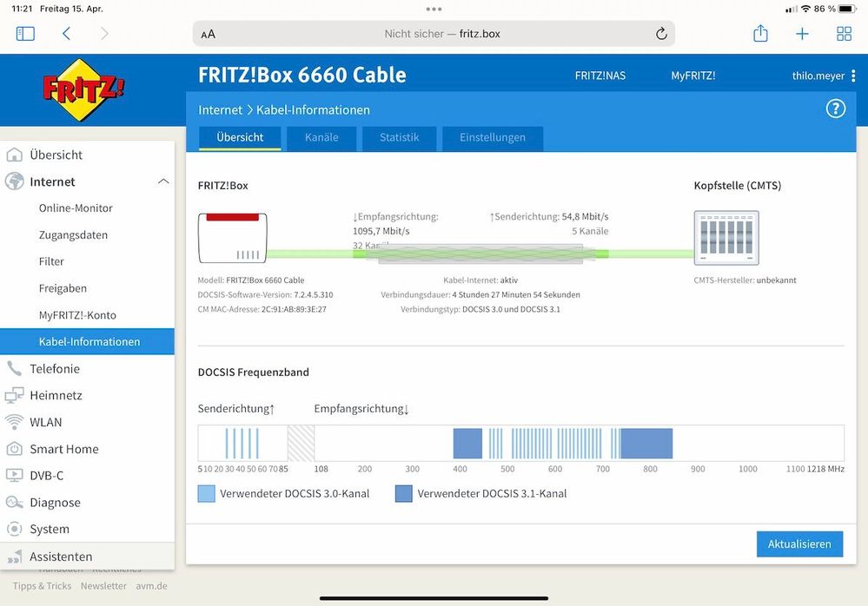Screen dimensions: 868x606
Task: Click the DOCSIS 3.0-Kanal legend swatch
Action: (x=207, y=494)
